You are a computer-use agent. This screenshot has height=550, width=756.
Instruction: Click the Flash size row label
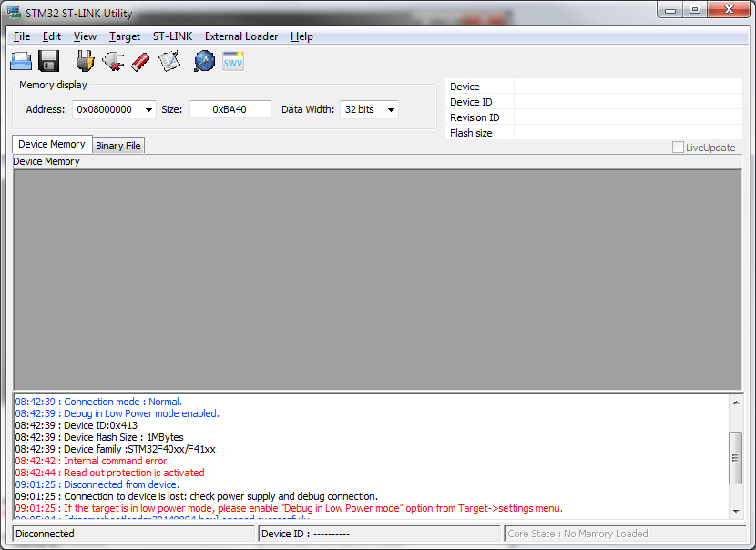471,133
